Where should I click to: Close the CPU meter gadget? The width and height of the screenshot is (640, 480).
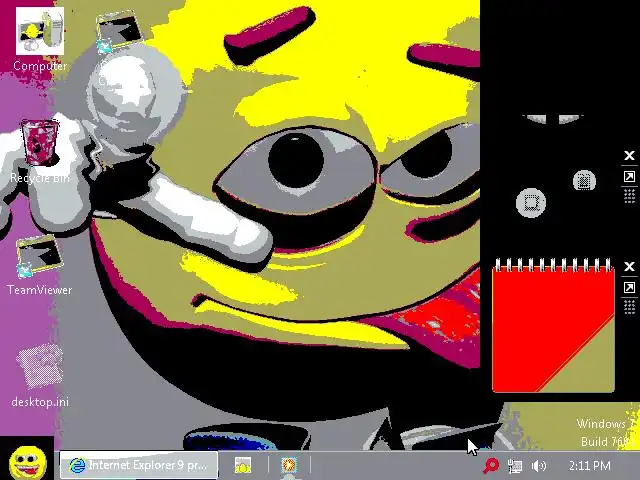tap(629, 156)
